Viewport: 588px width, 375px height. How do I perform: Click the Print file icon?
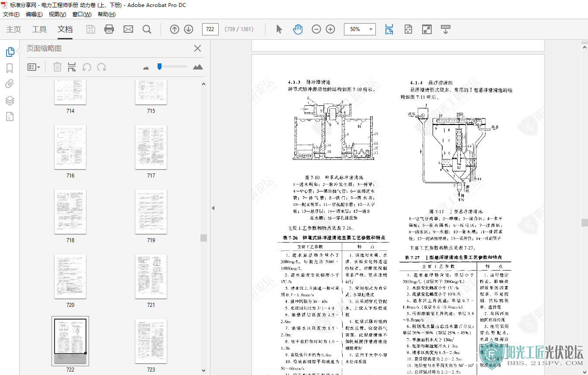click(109, 29)
